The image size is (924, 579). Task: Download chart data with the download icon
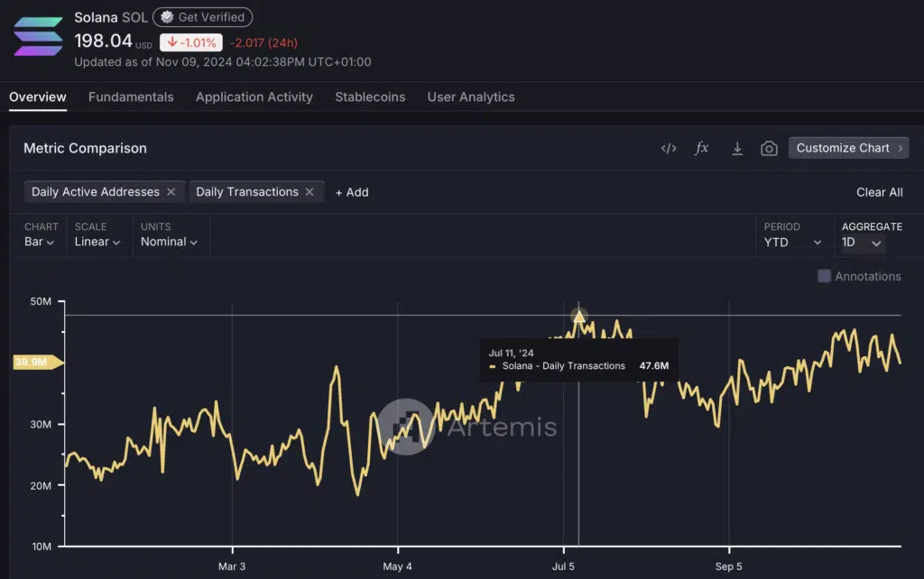736,149
